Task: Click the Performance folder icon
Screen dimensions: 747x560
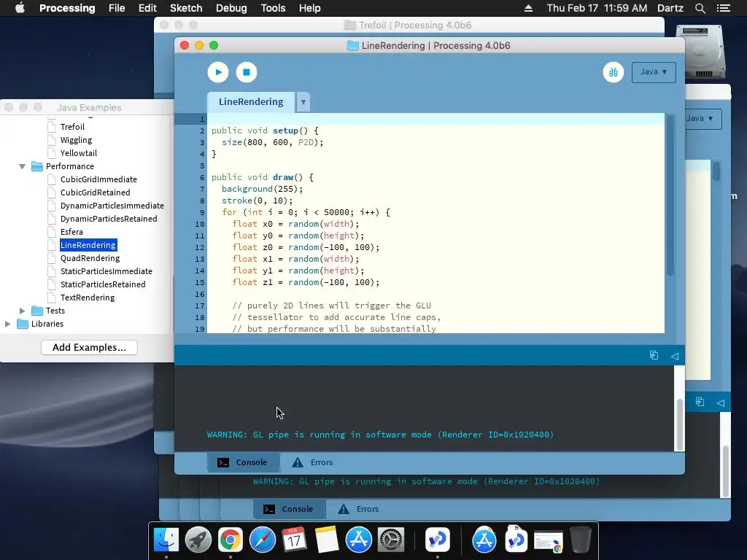Action: (37, 166)
